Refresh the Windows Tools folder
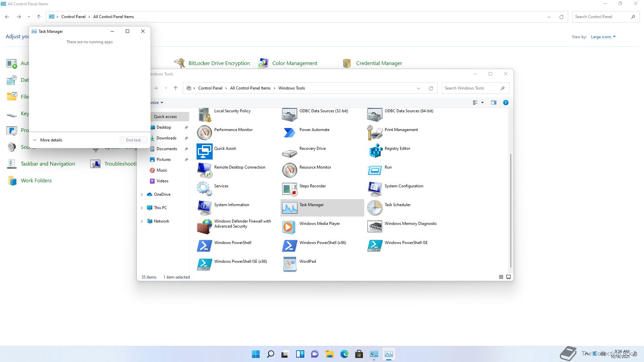The height and width of the screenshot is (362, 644). (x=431, y=88)
